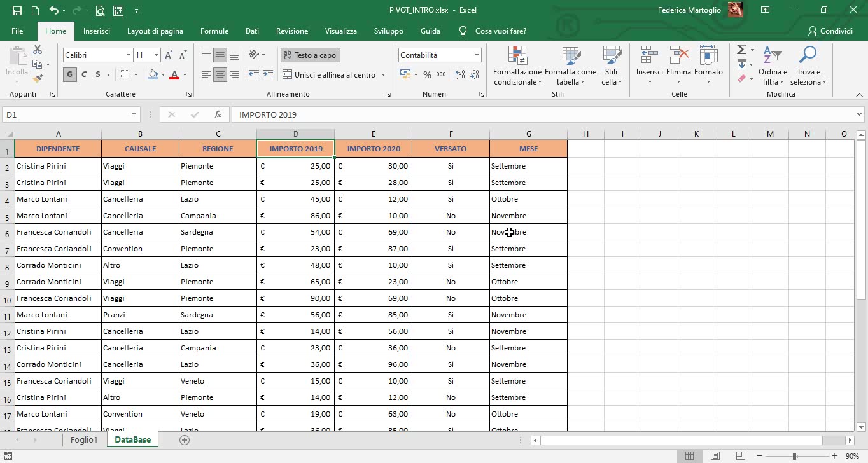Cut selection with the scissors icon
This screenshot has height=463, width=868.
(x=38, y=50)
